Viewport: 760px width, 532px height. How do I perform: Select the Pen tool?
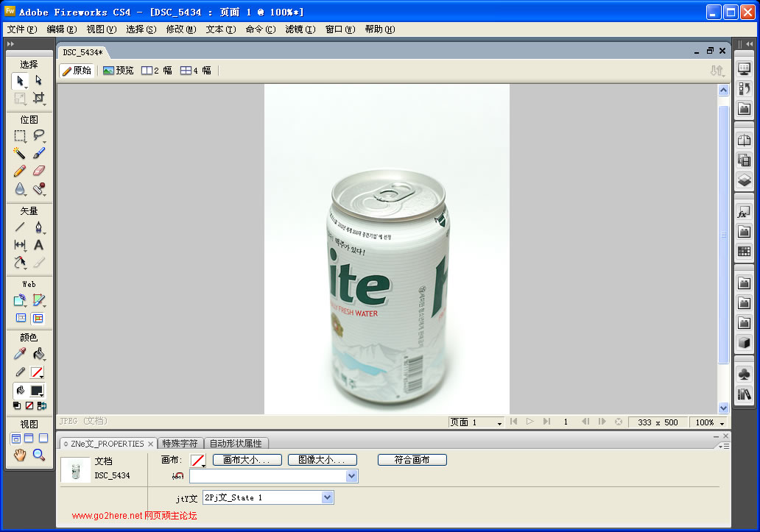[39, 227]
